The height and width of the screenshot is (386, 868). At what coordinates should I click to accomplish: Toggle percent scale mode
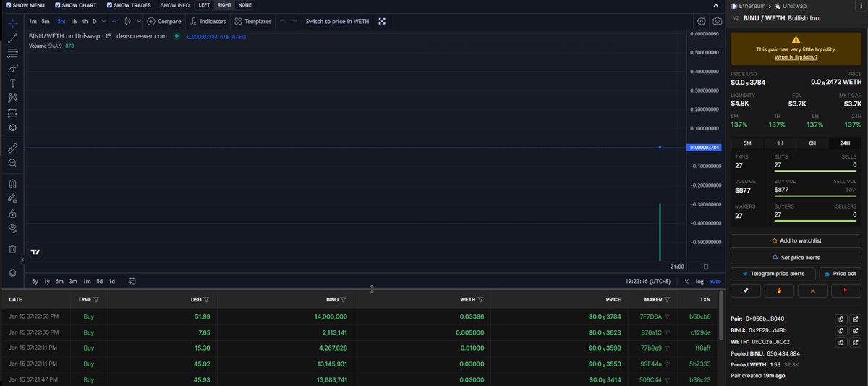687,281
